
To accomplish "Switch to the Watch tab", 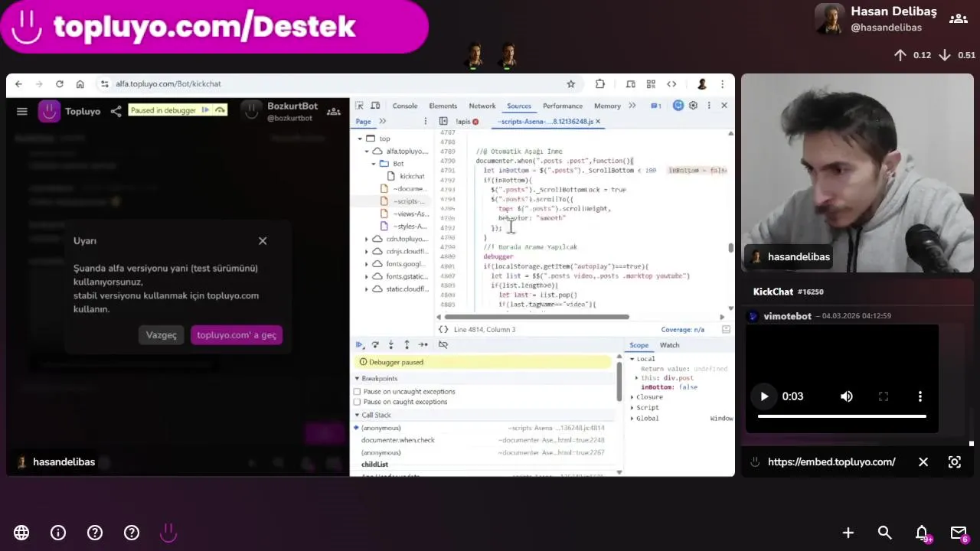I will click(670, 345).
